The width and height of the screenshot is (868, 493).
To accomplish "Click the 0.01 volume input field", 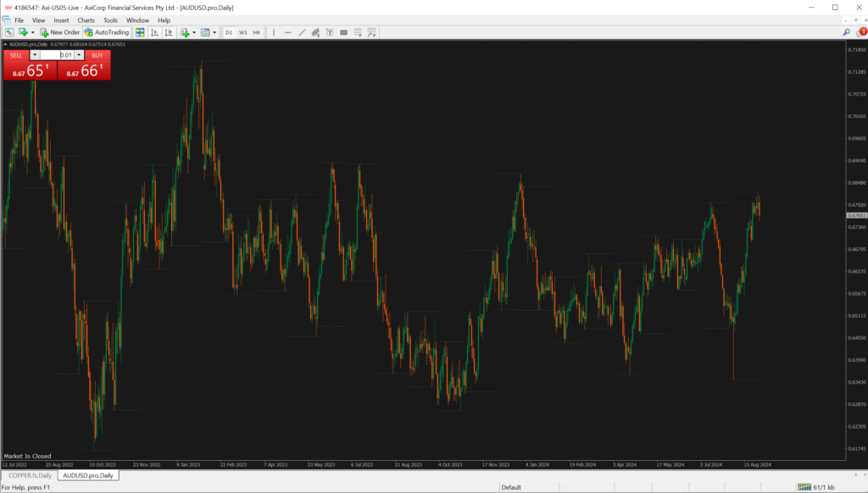I will tap(57, 55).
